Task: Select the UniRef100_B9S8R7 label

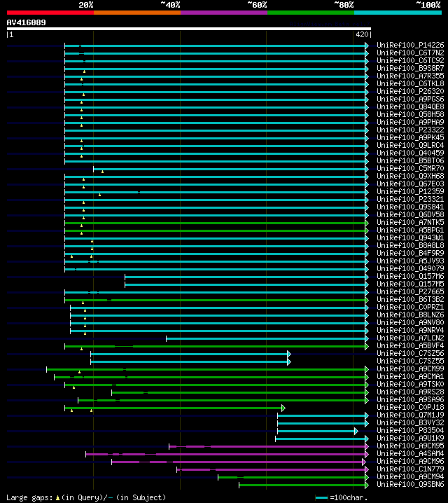Action: [410, 68]
